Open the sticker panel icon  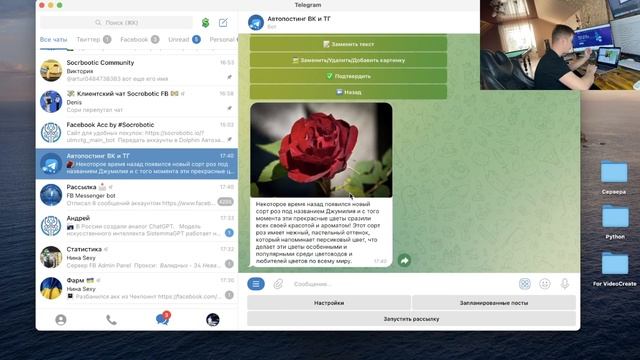pyautogui.click(x=524, y=284)
